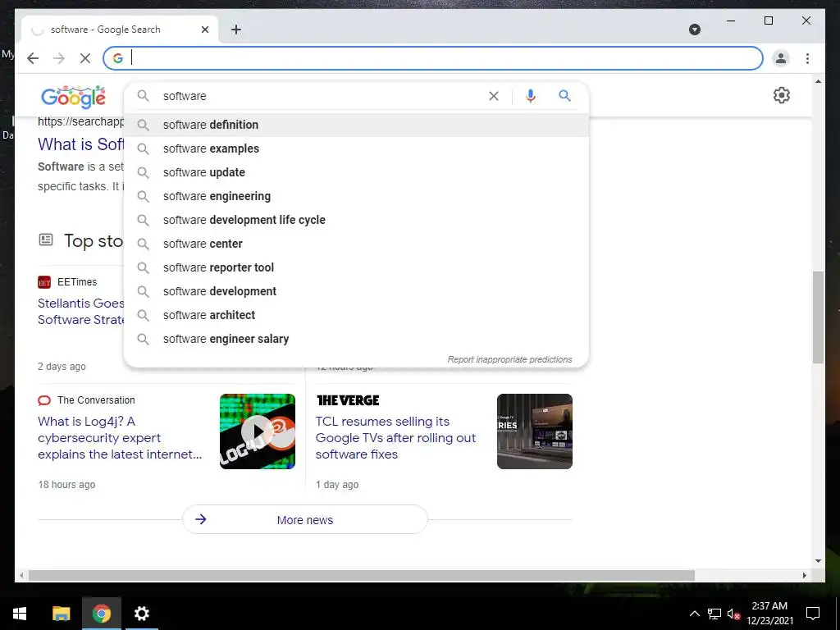
Task: Click the horizontal scrollbar thumb
Action: [x=362, y=575]
